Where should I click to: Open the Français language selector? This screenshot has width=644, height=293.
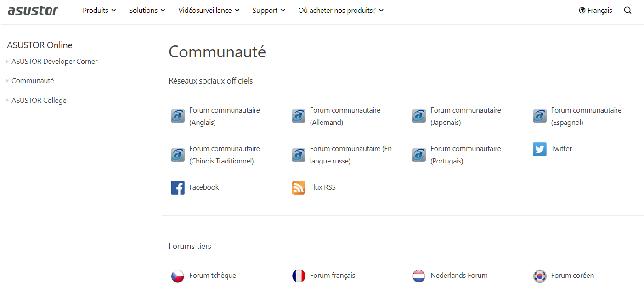pyautogui.click(x=595, y=11)
